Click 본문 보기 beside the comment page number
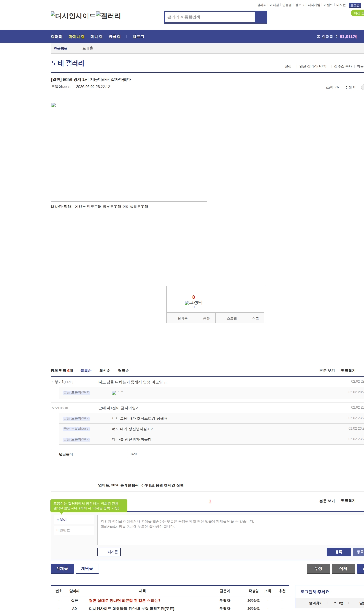Image resolution: width=364 pixels, height=611 pixels. 327,501
